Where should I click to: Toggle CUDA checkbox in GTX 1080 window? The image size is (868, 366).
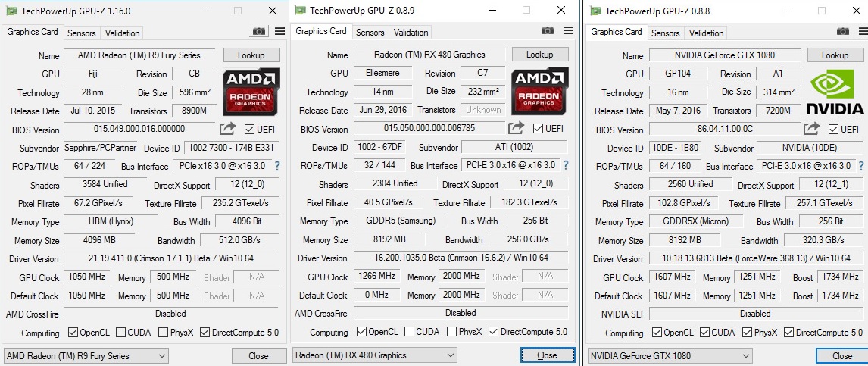(x=704, y=332)
